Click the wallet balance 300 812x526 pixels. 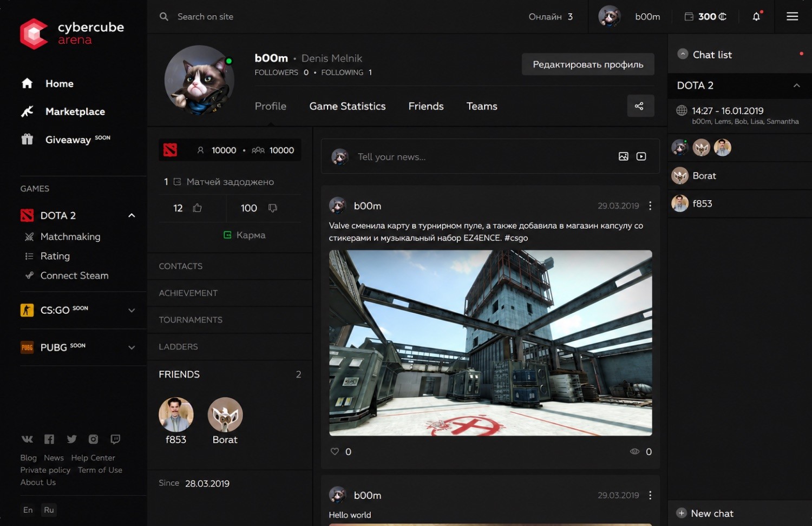tap(706, 17)
